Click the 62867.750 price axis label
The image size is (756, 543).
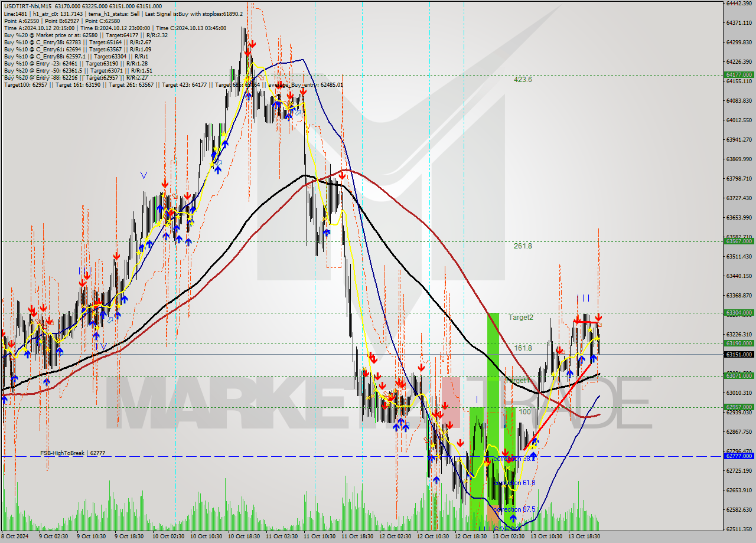pyautogui.click(x=738, y=432)
